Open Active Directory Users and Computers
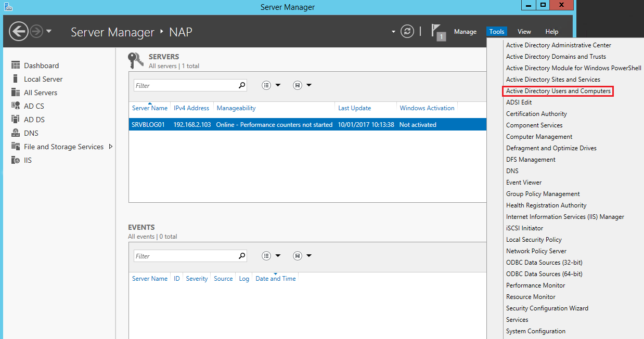644x339 pixels. [x=558, y=91]
